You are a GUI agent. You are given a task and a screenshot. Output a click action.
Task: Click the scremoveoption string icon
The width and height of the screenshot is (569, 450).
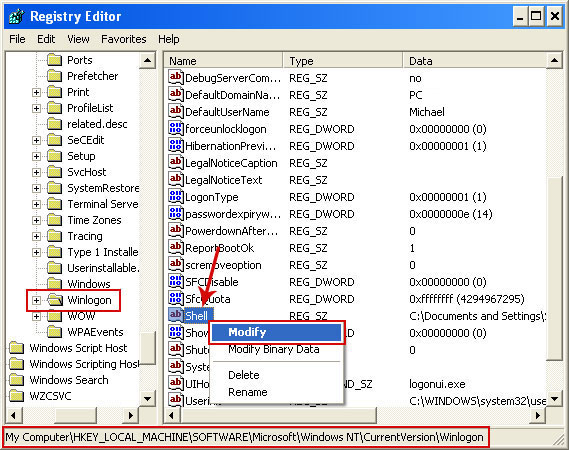click(x=176, y=264)
